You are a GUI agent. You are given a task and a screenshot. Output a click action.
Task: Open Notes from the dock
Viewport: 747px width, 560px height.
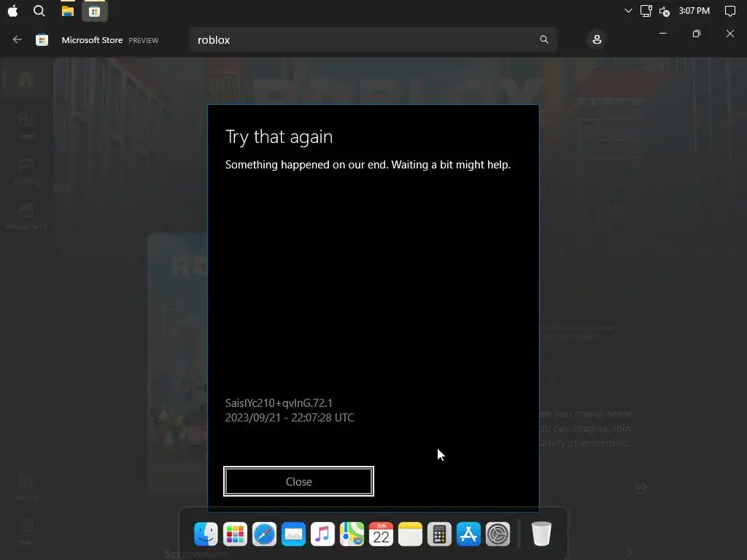coord(410,534)
